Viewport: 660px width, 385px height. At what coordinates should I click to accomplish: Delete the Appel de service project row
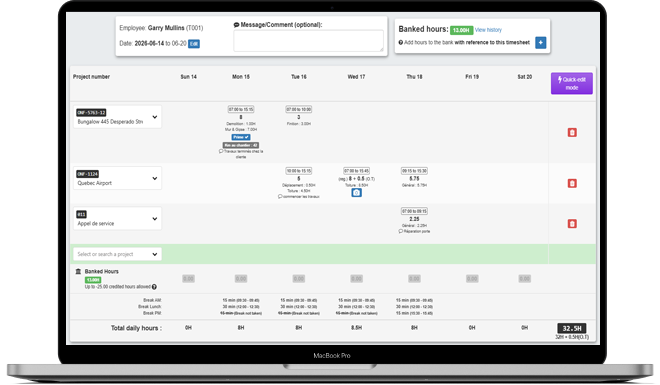[572, 223]
